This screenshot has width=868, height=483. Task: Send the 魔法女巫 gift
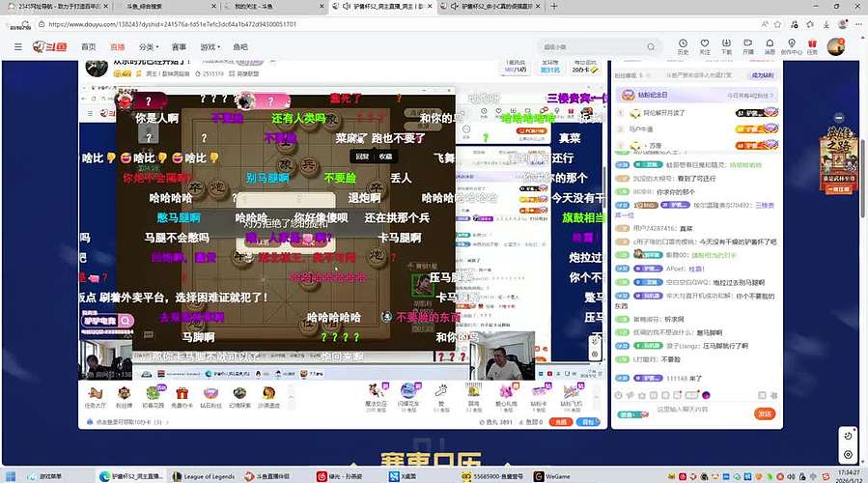(x=377, y=397)
